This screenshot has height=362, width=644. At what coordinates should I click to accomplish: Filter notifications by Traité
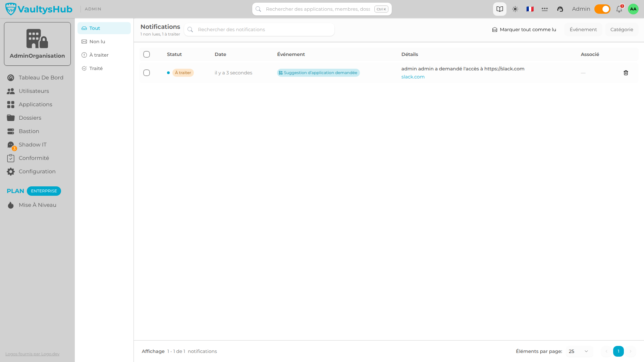104,68
